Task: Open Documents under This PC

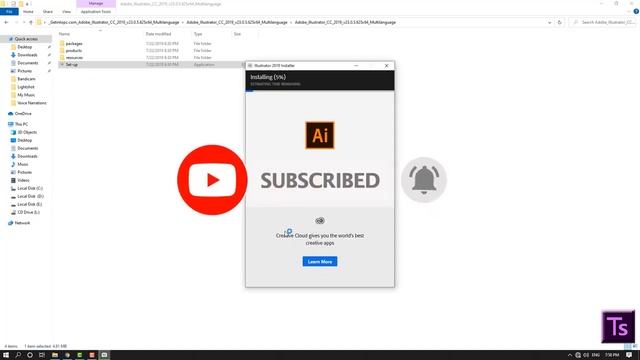Action: pos(27,148)
